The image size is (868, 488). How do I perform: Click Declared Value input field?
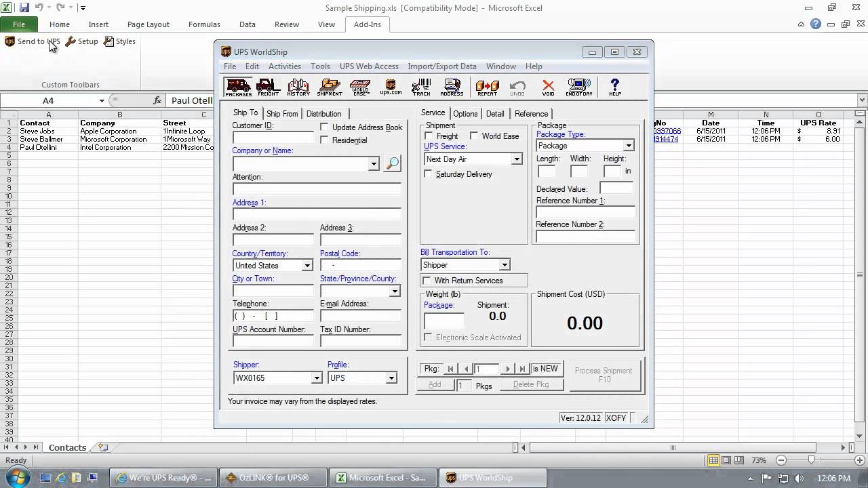616,188
